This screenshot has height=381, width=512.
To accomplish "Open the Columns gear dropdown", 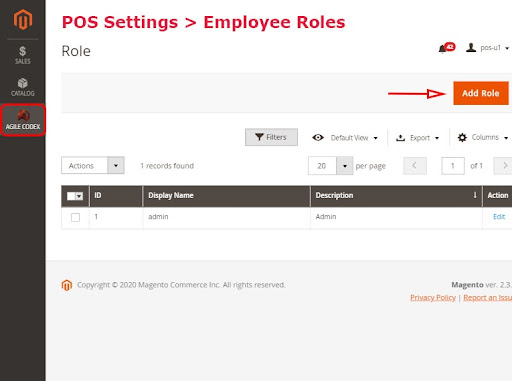I will click(483, 137).
